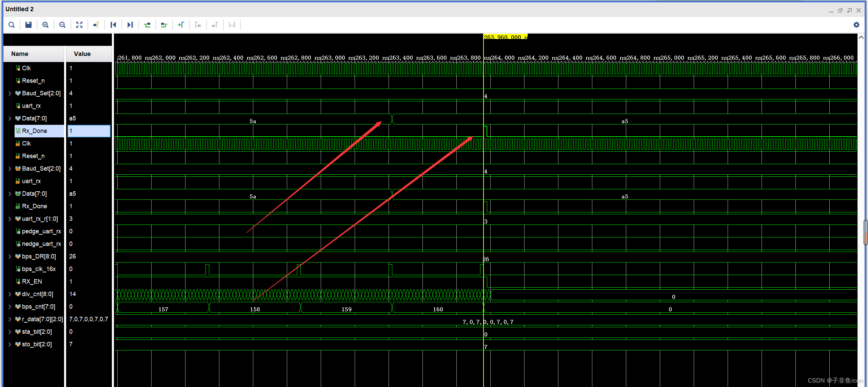Zoom out of the waveform
Viewport: 868px width, 387px height.
coord(62,25)
